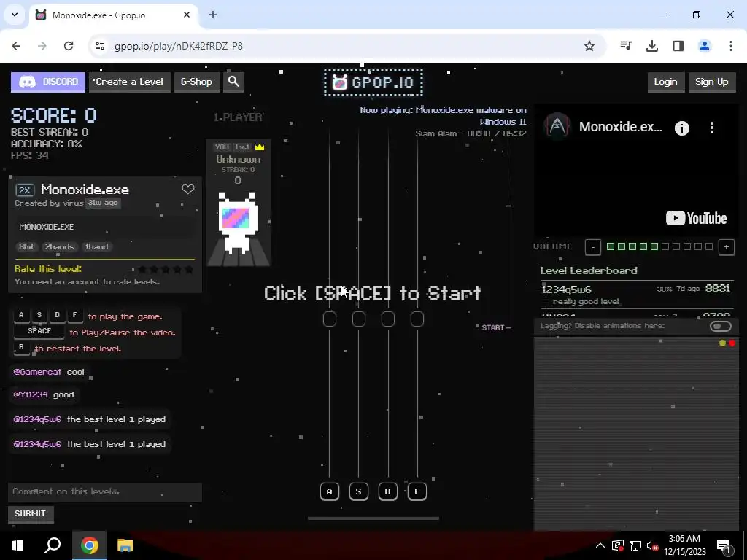Click the A key button at lane bottom

coord(330,491)
